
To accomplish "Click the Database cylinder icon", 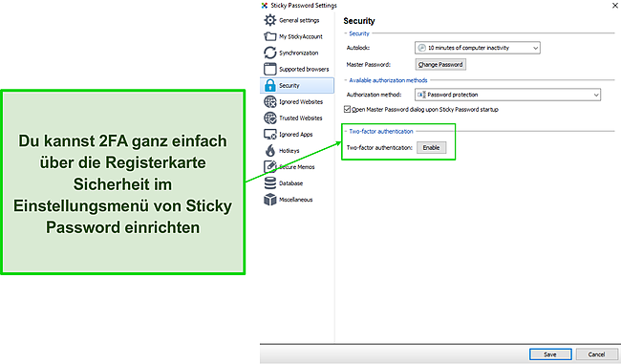I will click(x=270, y=183).
